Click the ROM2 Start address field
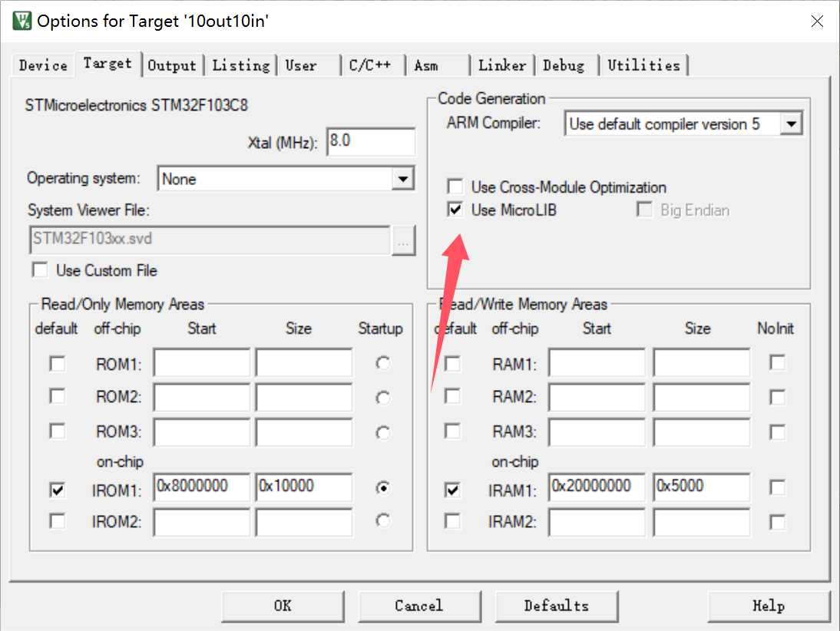Image resolution: width=840 pixels, height=631 pixels. coord(201,397)
